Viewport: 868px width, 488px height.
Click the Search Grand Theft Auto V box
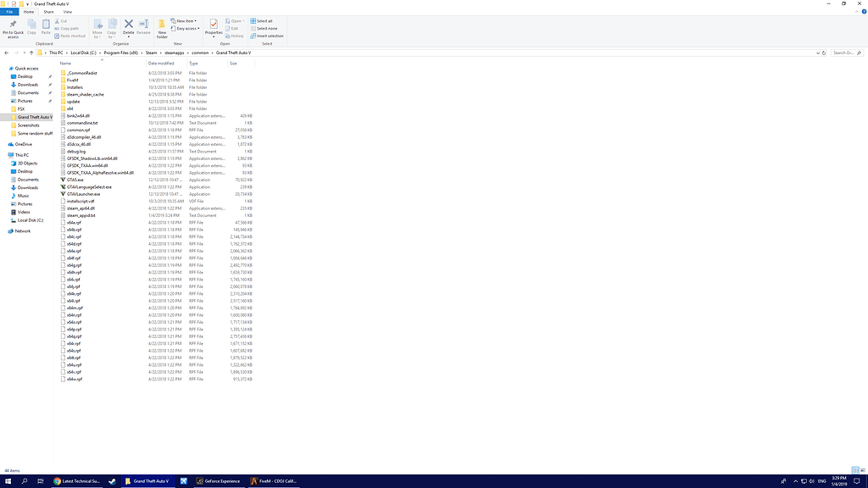point(847,53)
